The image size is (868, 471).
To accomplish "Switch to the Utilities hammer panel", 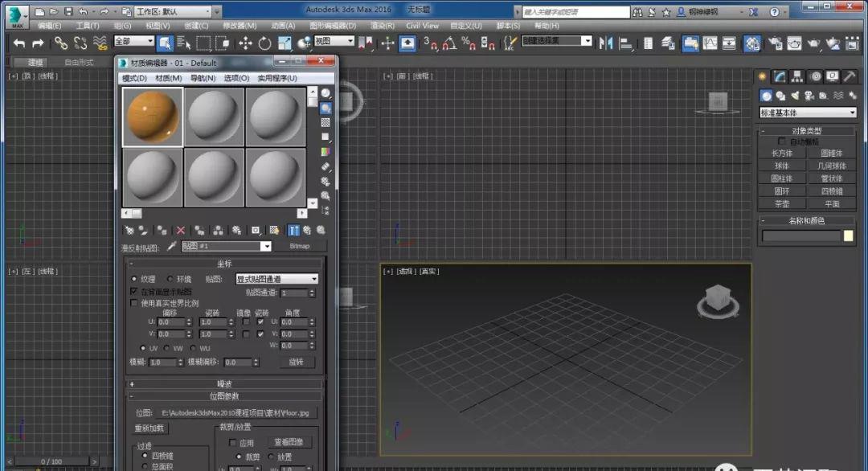I will click(850, 76).
